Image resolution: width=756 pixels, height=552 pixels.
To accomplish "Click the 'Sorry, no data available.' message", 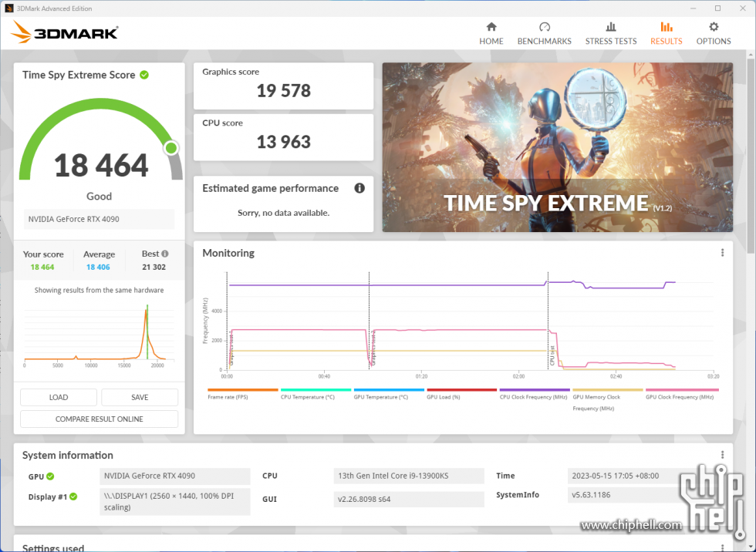I will click(284, 213).
